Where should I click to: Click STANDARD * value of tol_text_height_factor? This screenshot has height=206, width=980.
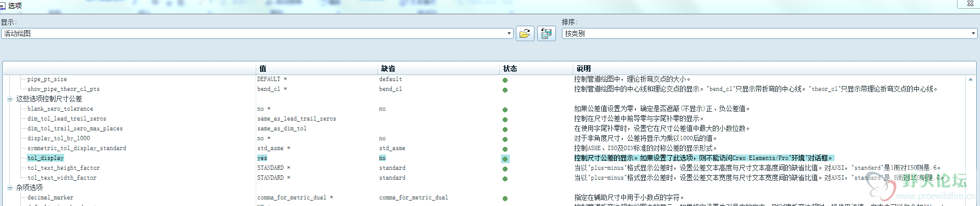point(274,168)
